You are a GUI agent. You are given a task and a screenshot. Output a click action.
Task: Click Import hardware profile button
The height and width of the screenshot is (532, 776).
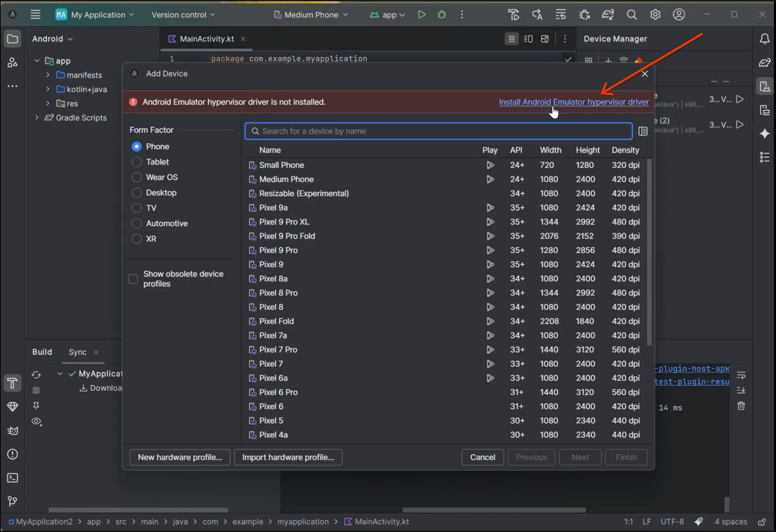pos(288,457)
